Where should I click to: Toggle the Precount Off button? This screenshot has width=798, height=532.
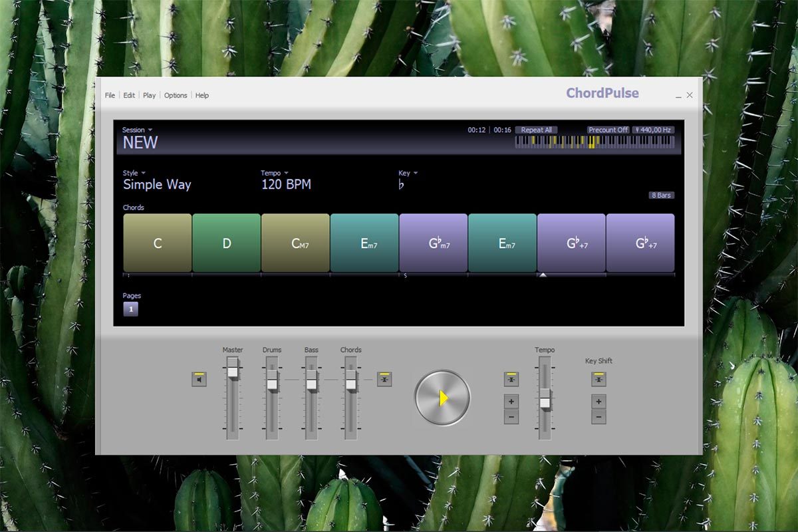(608, 130)
